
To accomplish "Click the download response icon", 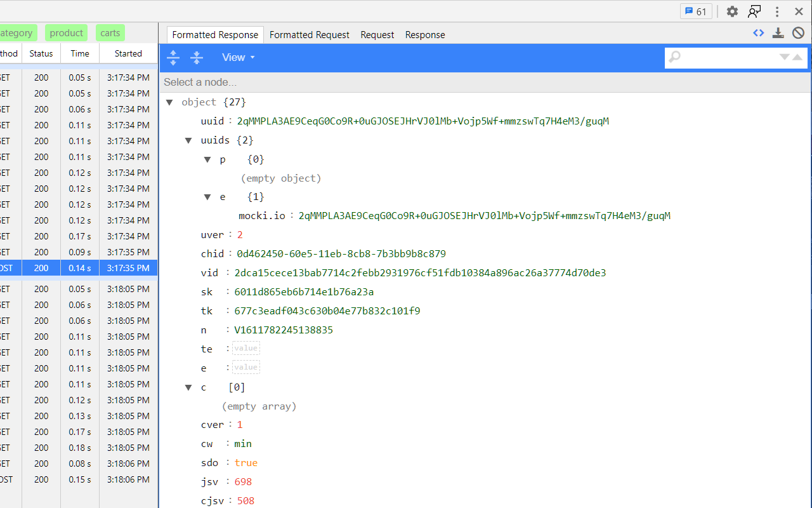I will pos(778,34).
